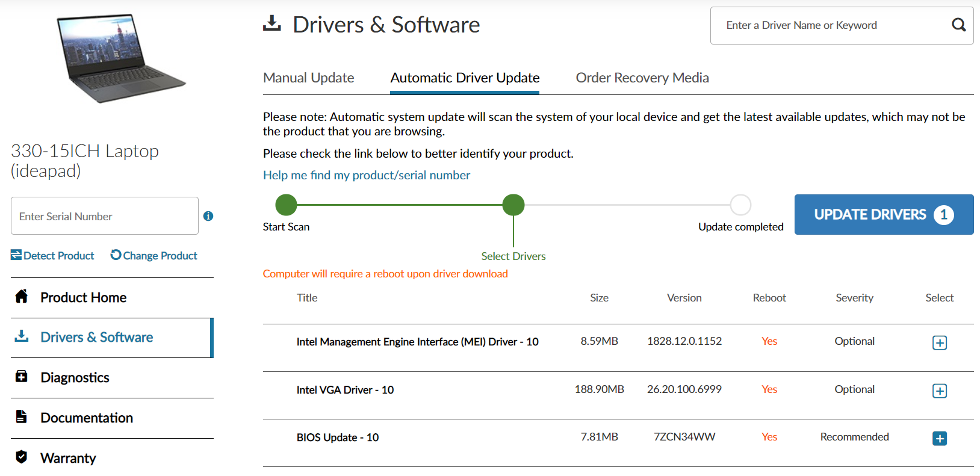The height and width of the screenshot is (476, 980).
Task: Click version 26.20.100.6999 cell
Action: pyautogui.click(x=684, y=389)
